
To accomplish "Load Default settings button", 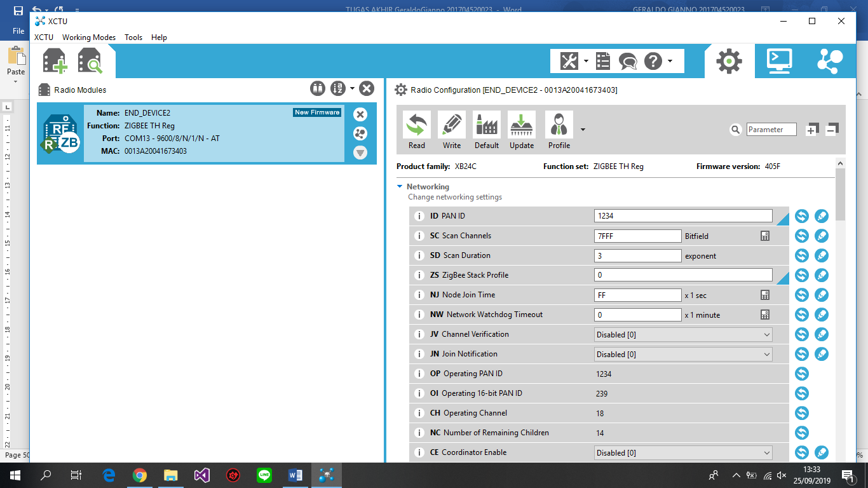I will (487, 130).
